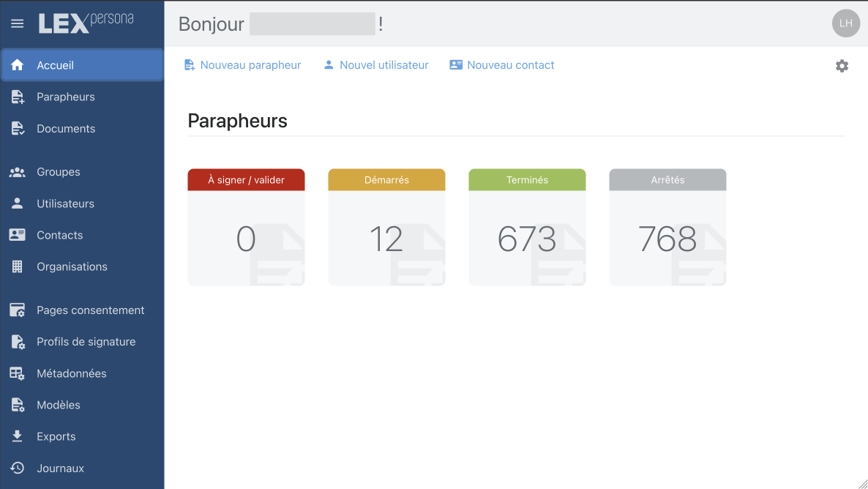
Task: Select the Documents icon in the sidebar
Action: (18, 128)
